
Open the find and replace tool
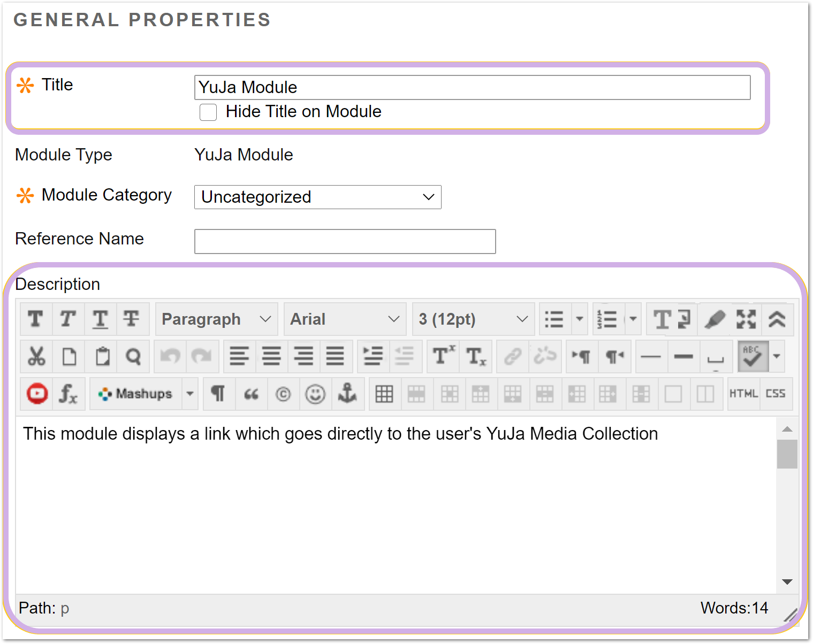click(x=133, y=356)
